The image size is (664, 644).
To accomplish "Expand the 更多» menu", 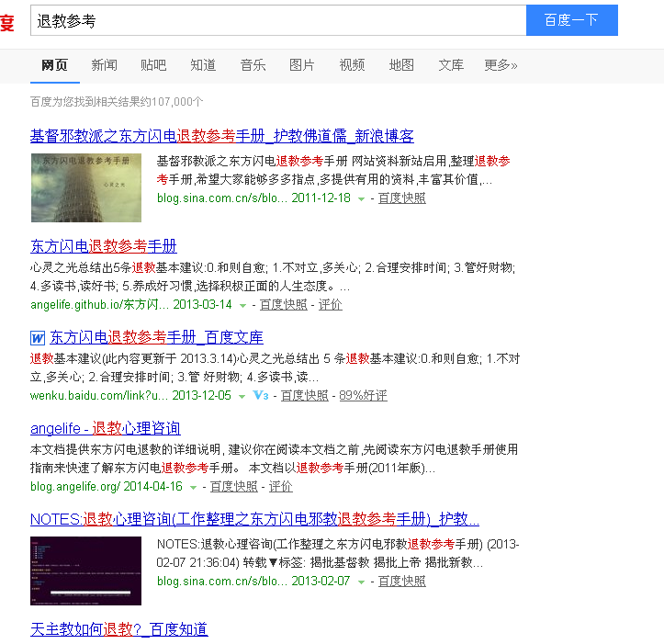I will 501,65.
